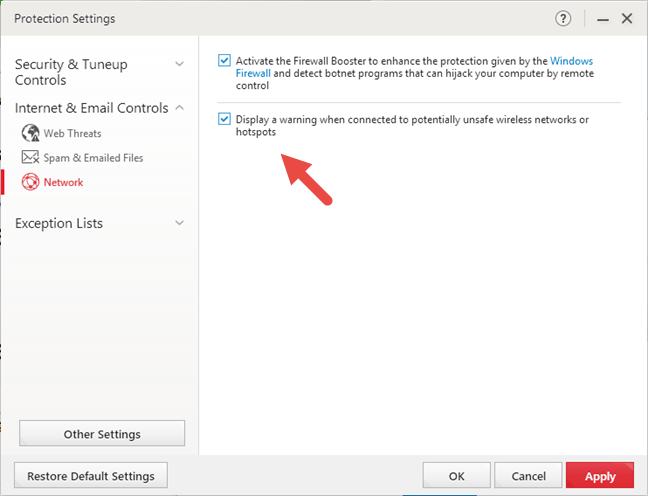
Task: Click the 'Display a warning' option text
Action: [x=412, y=125]
